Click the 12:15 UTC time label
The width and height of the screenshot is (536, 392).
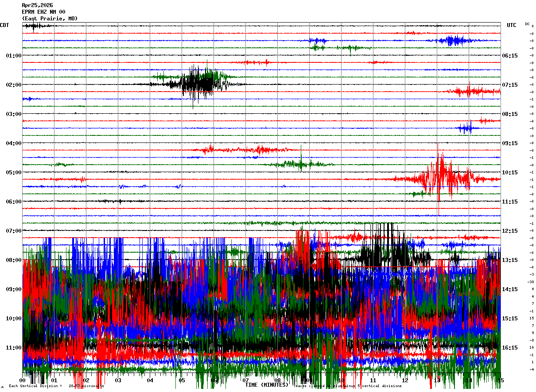pos(510,231)
